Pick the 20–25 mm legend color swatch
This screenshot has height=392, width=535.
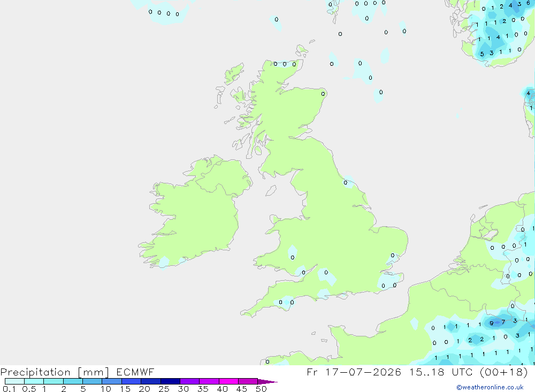click(151, 381)
